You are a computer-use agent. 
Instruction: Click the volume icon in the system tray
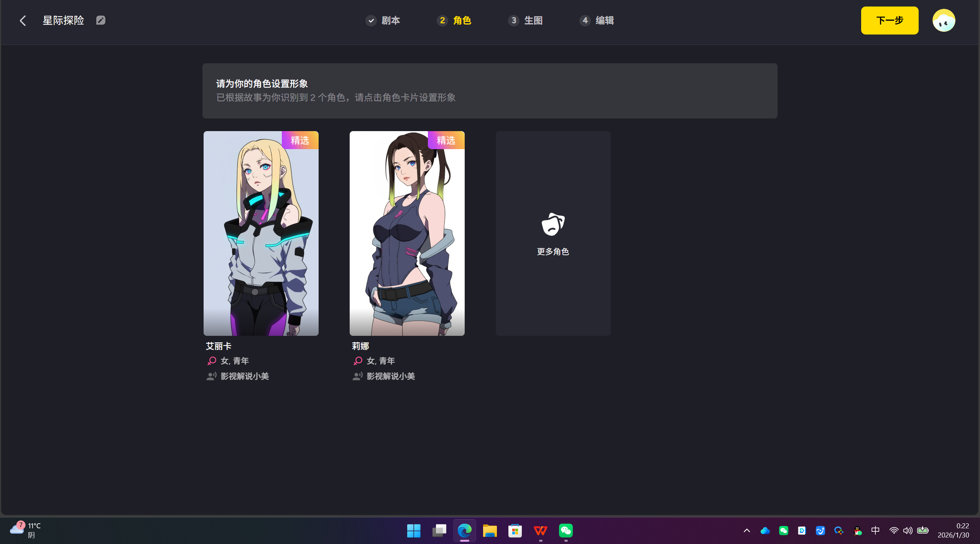pos(908,531)
